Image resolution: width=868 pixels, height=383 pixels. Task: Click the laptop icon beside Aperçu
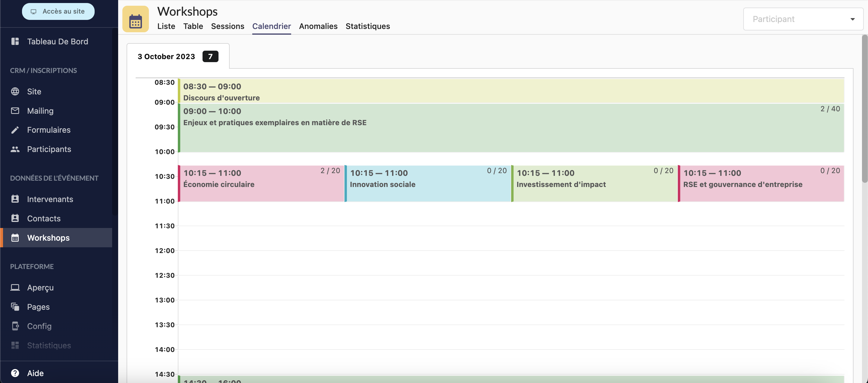pyautogui.click(x=15, y=287)
